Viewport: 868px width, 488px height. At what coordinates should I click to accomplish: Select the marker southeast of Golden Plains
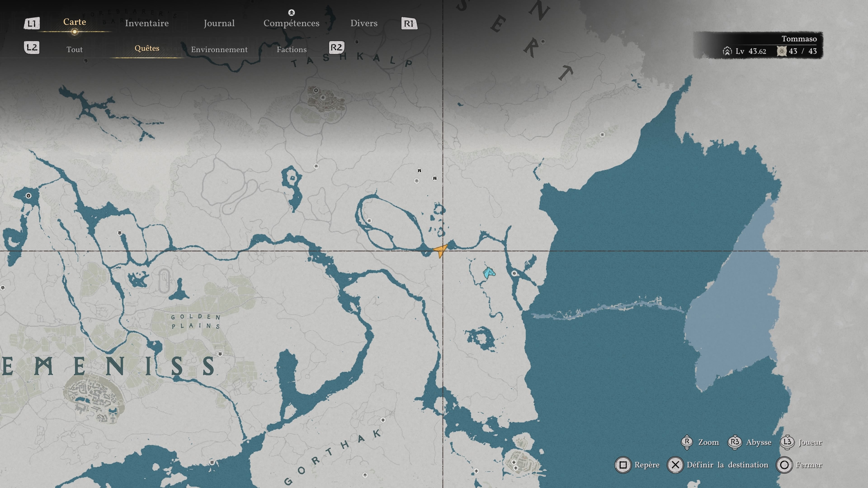coord(220,354)
